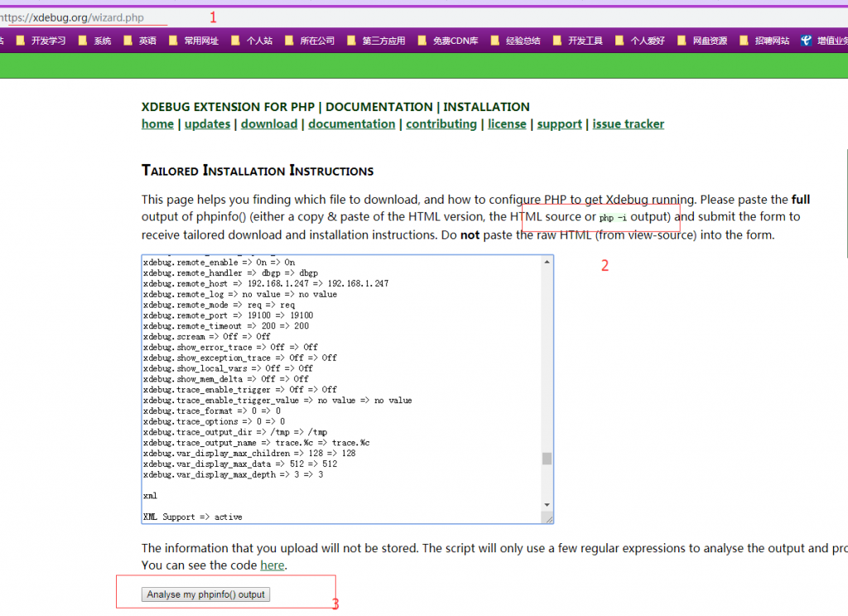The height and width of the screenshot is (616, 848).
Task: Click the 'xdebug.remote_host' line in textarea
Action: click(266, 283)
